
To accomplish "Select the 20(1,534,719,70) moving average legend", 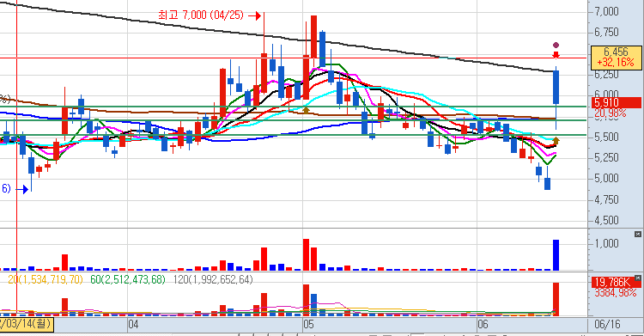I will (46, 279).
